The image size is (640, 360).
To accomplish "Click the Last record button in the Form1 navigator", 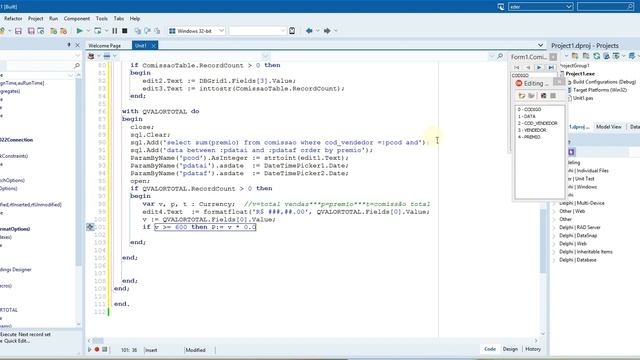I will click(551, 67).
